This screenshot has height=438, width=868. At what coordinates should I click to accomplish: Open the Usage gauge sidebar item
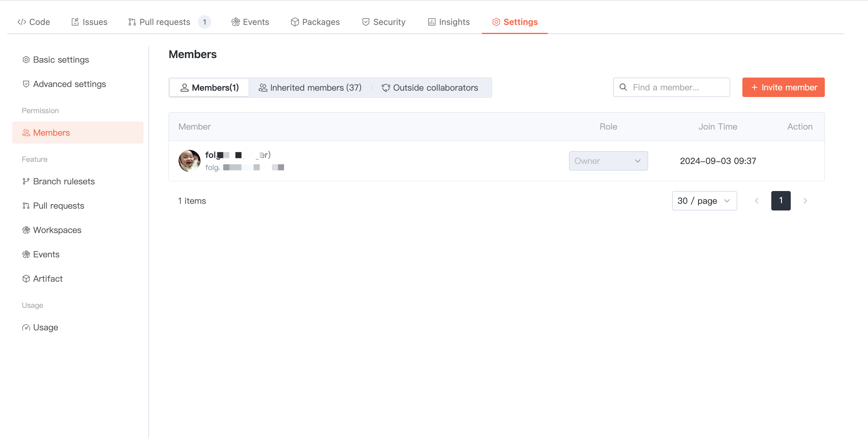[x=45, y=328]
